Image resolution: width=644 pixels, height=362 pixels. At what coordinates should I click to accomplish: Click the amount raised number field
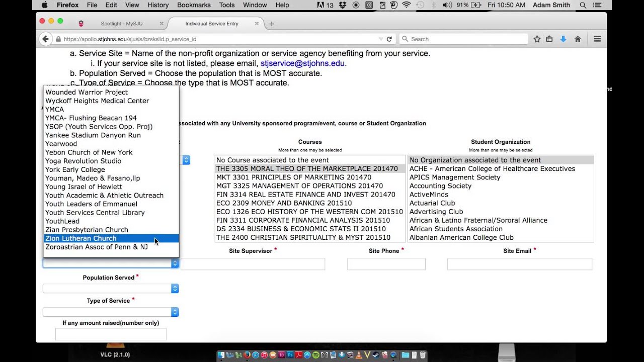tap(111, 334)
